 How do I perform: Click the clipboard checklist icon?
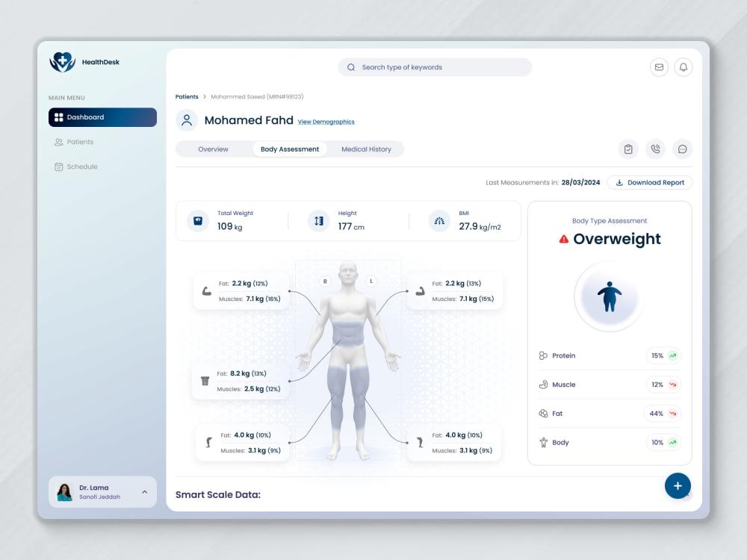pyautogui.click(x=628, y=149)
